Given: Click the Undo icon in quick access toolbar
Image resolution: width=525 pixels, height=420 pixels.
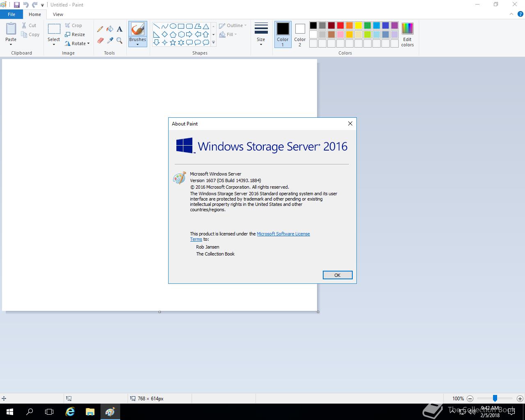Looking at the screenshot, I should pos(26,5).
